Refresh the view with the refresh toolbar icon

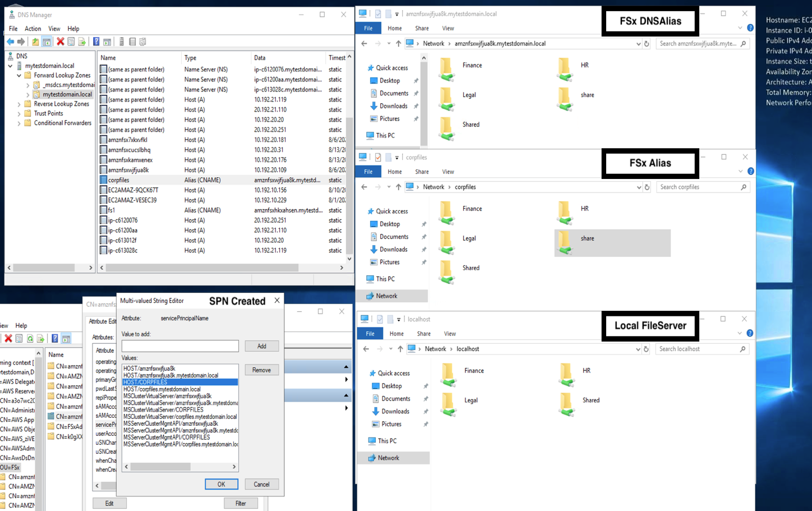pos(71,41)
